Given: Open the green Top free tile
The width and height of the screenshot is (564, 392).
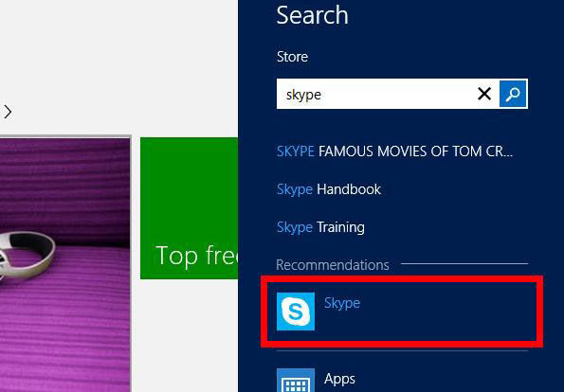Looking at the screenshot, I should point(190,208).
